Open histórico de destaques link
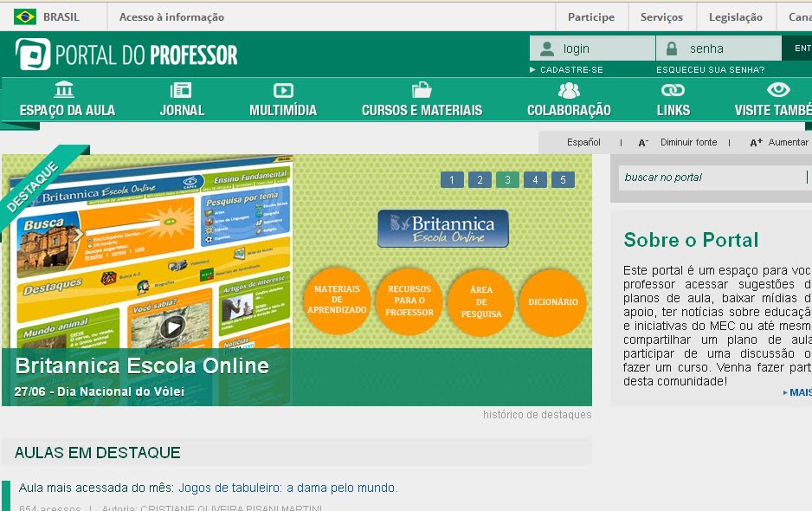Viewport: 812px width, 511px height. click(x=537, y=415)
